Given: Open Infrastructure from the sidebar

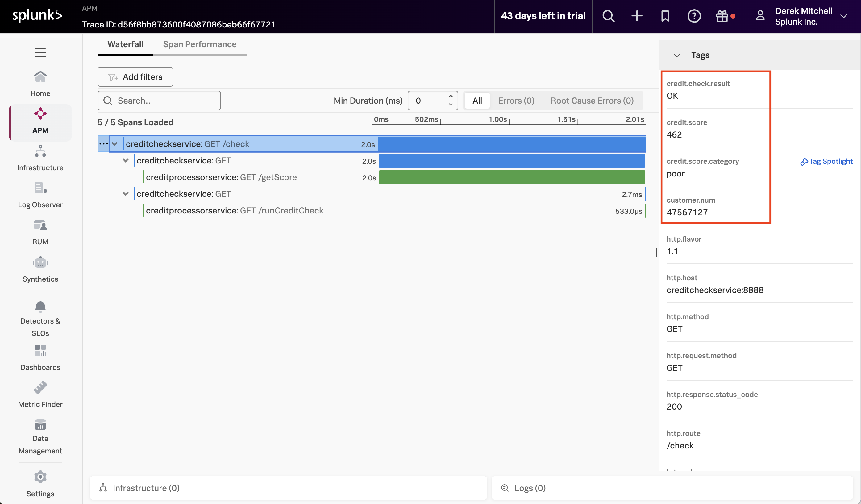Looking at the screenshot, I should coord(40,158).
